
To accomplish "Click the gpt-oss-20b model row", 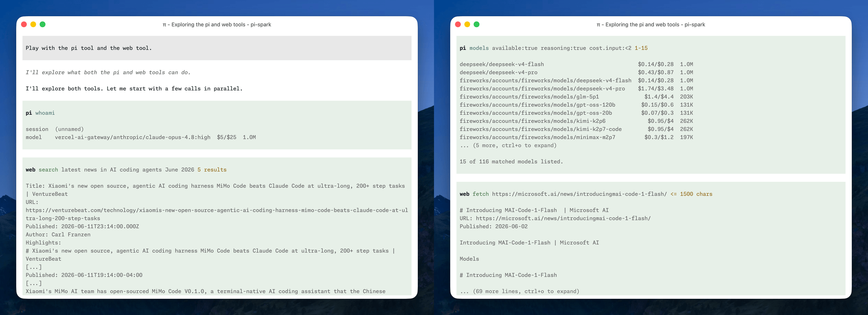I will pyautogui.click(x=576, y=113).
